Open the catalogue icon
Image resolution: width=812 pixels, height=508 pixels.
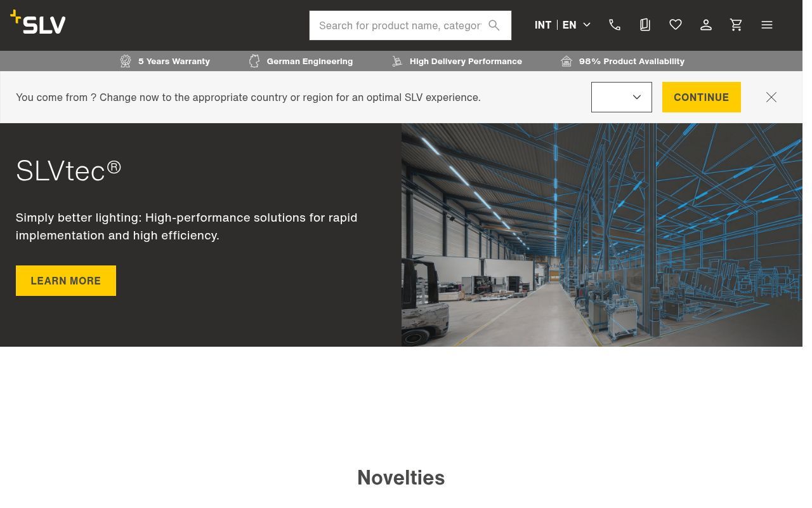[645, 25]
